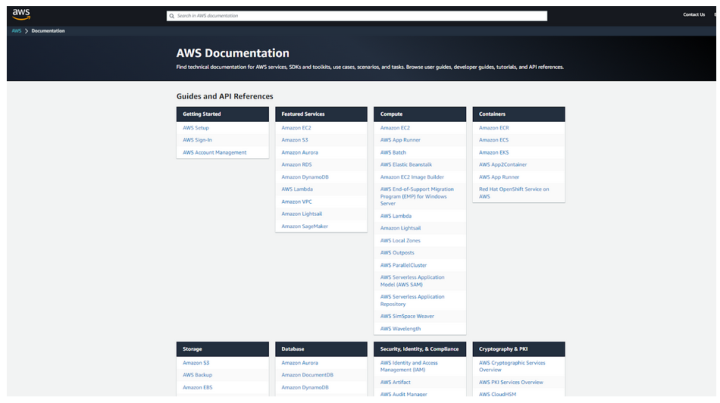Click the Cryptography & PKI header
Image resolution: width=720 pixels, height=403 pixels.
519,349
